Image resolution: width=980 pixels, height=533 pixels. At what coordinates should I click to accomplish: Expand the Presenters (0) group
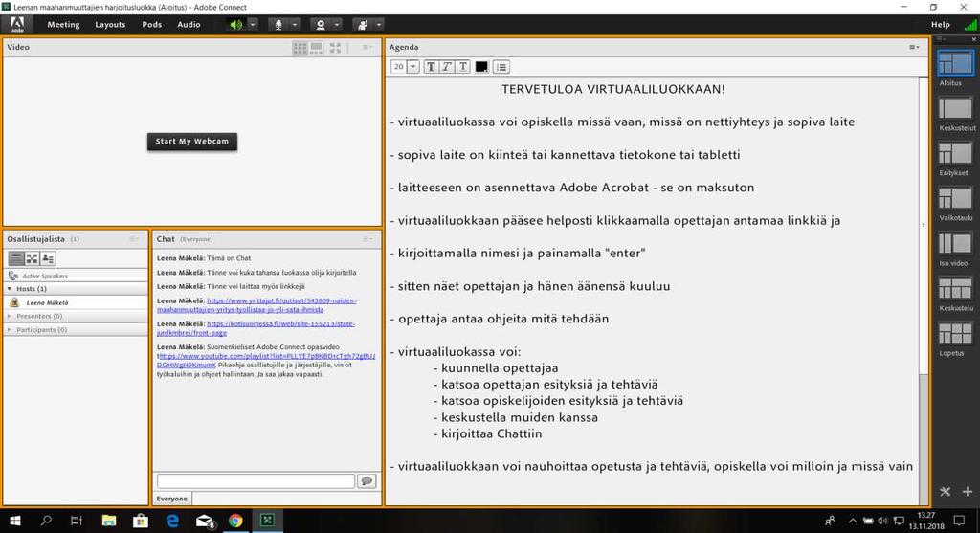[x=10, y=316]
